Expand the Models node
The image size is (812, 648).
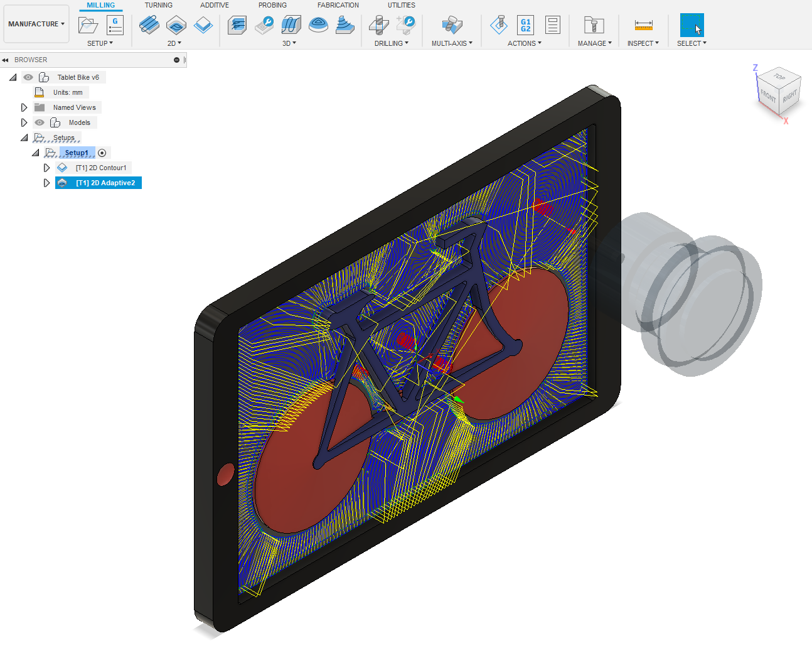pyautogui.click(x=24, y=122)
